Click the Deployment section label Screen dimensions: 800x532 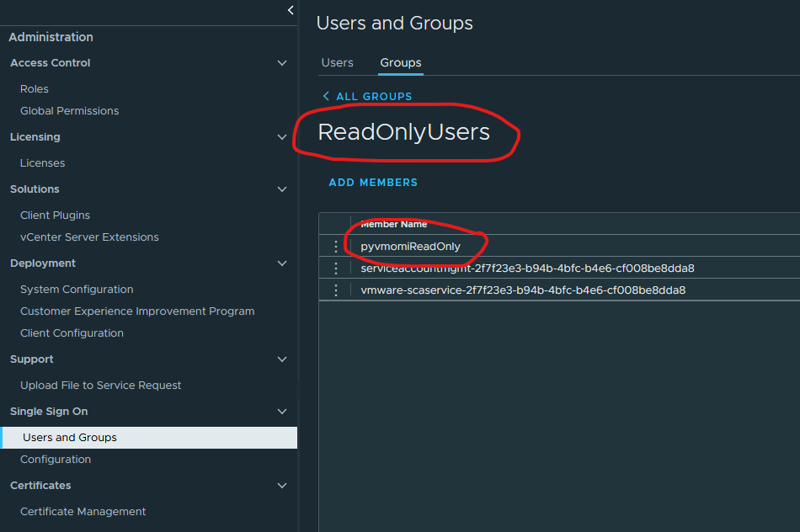pos(43,263)
